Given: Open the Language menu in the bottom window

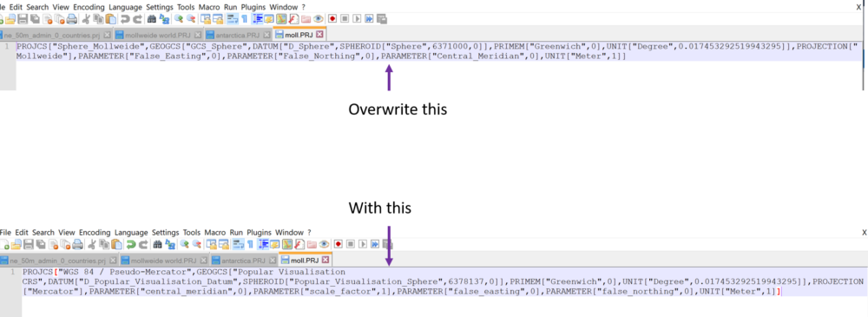Looking at the screenshot, I should [x=132, y=232].
